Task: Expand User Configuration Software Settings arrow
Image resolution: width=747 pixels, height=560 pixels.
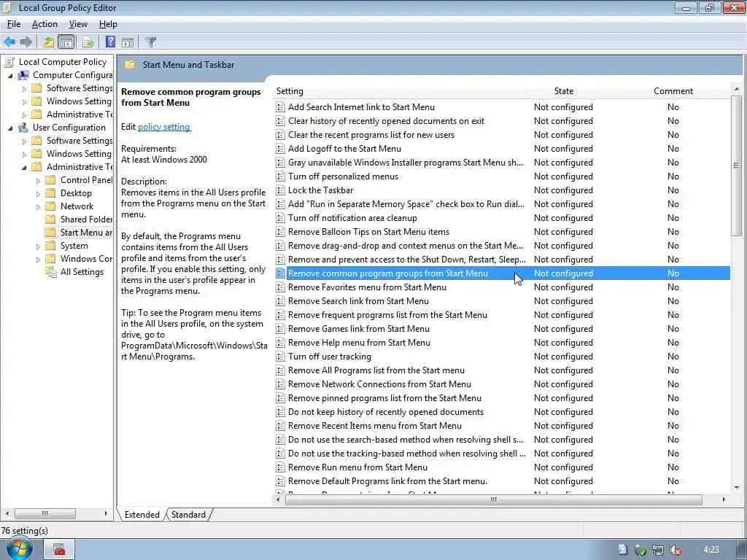Action: [x=24, y=141]
